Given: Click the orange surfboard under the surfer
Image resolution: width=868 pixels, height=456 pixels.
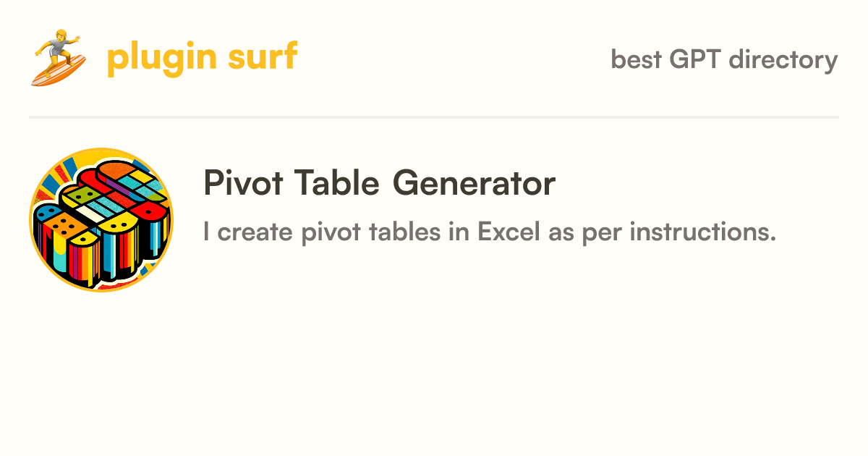Looking at the screenshot, I should (58, 70).
